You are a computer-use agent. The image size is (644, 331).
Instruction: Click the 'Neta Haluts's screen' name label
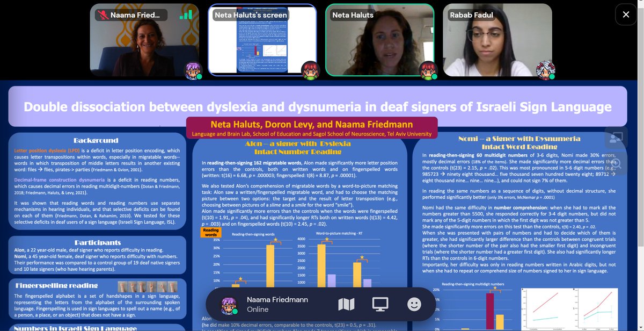(x=251, y=15)
